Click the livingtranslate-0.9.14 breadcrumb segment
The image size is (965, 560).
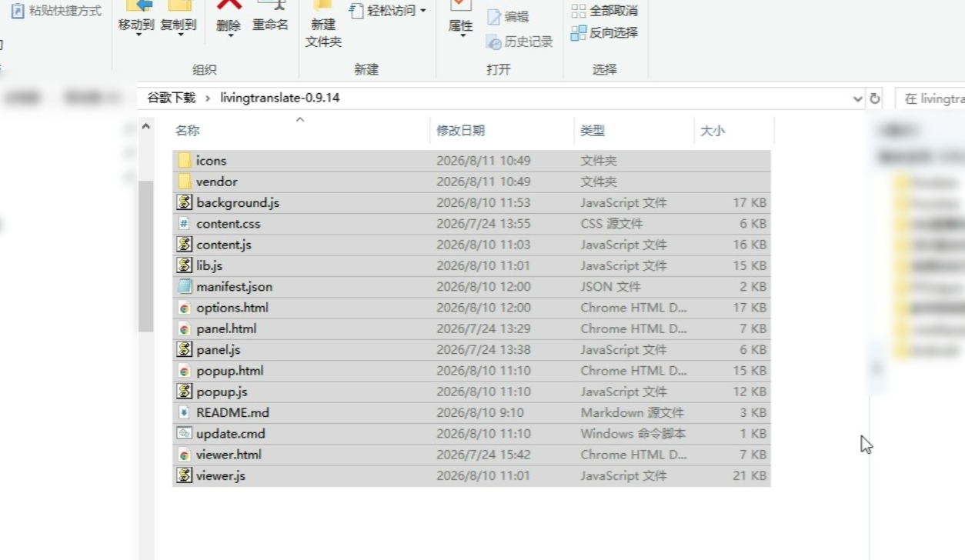click(279, 98)
